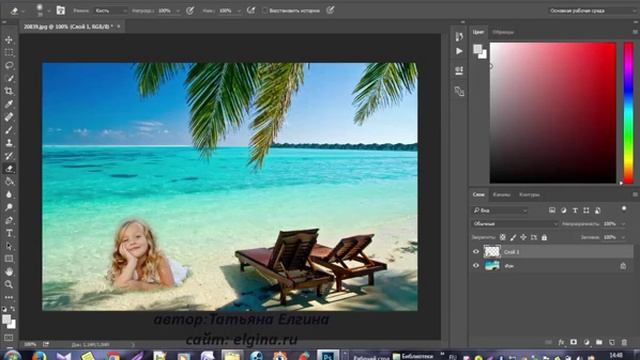This screenshot has height=360, width=640.
Task: Select the Crop tool
Action: click(9, 91)
